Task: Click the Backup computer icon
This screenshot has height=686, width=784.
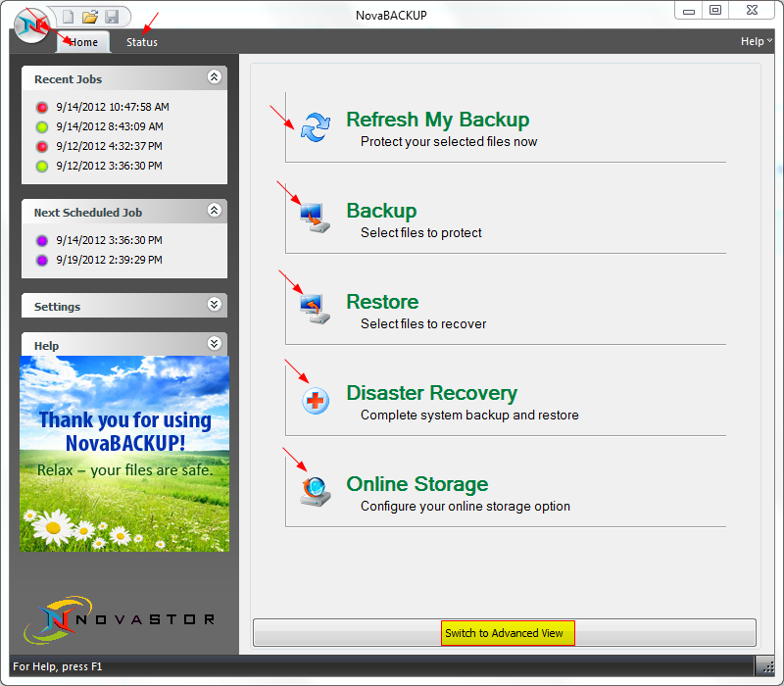Action: [x=315, y=218]
